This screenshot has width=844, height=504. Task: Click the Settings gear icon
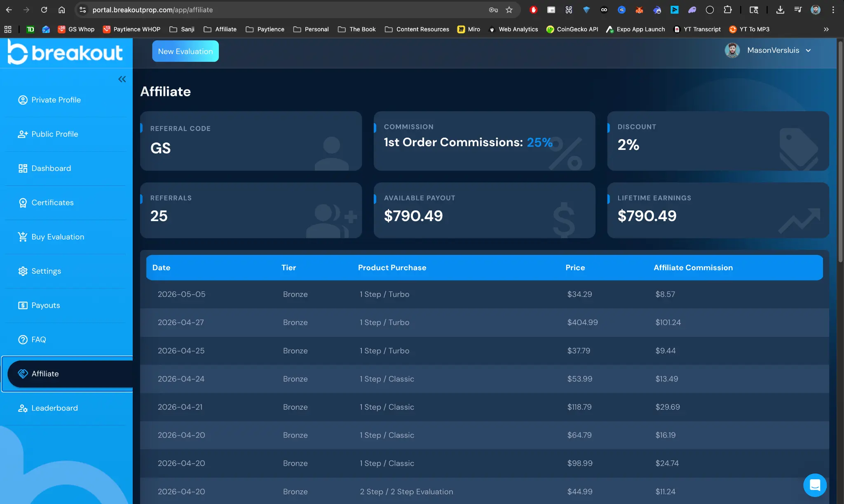pyautogui.click(x=23, y=271)
